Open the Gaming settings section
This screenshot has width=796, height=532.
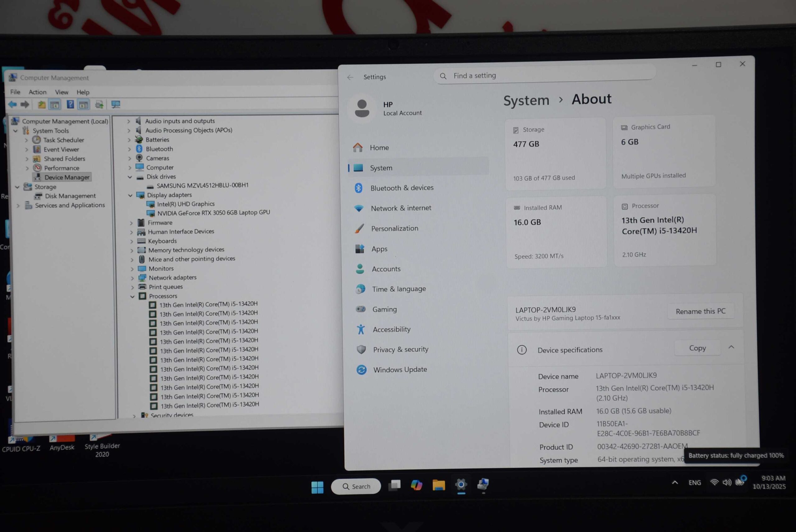[384, 309]
